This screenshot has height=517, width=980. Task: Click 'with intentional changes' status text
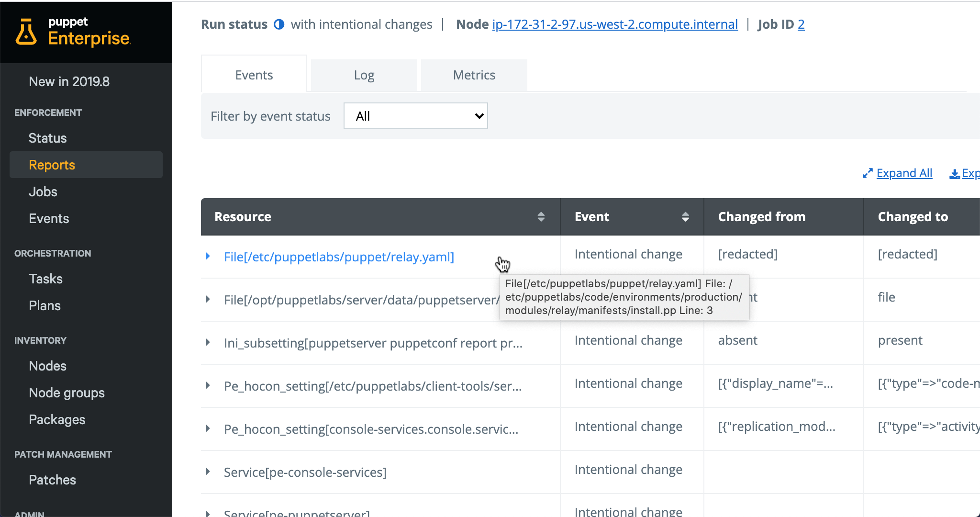361,24
